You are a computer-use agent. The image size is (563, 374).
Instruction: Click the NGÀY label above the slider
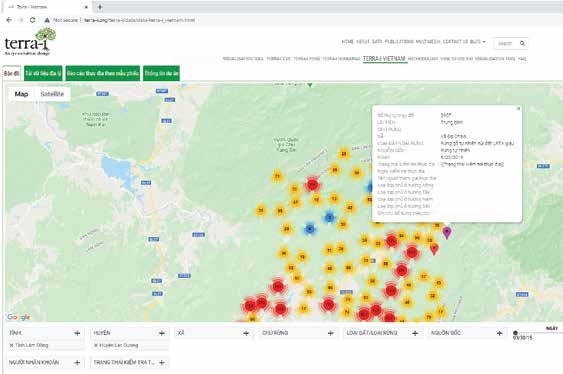552,328
